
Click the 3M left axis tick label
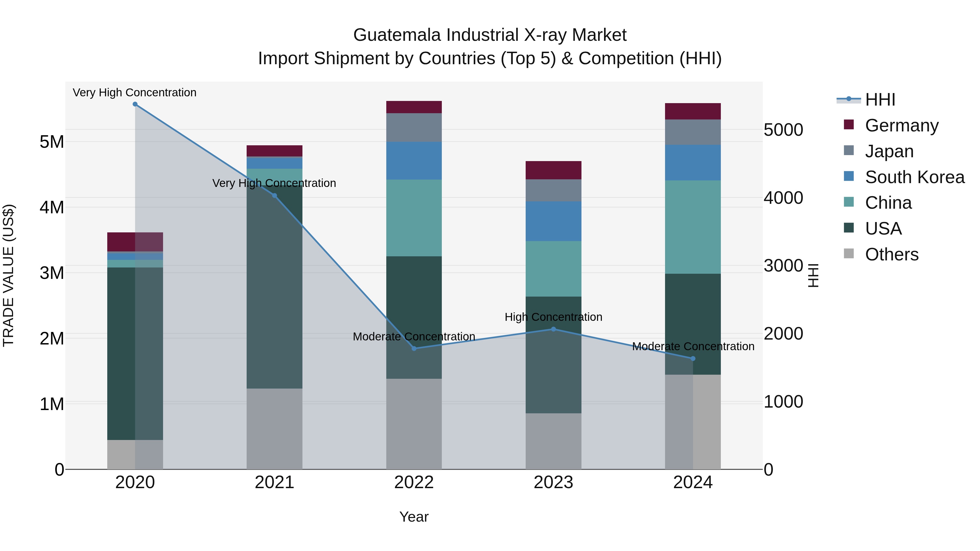[x=52, y=273]
